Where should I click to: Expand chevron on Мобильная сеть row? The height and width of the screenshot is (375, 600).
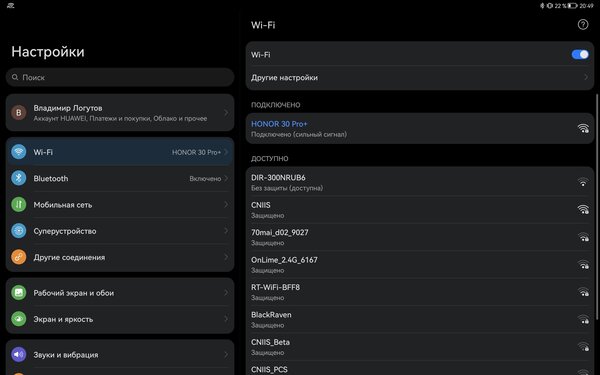pos(226,205)
